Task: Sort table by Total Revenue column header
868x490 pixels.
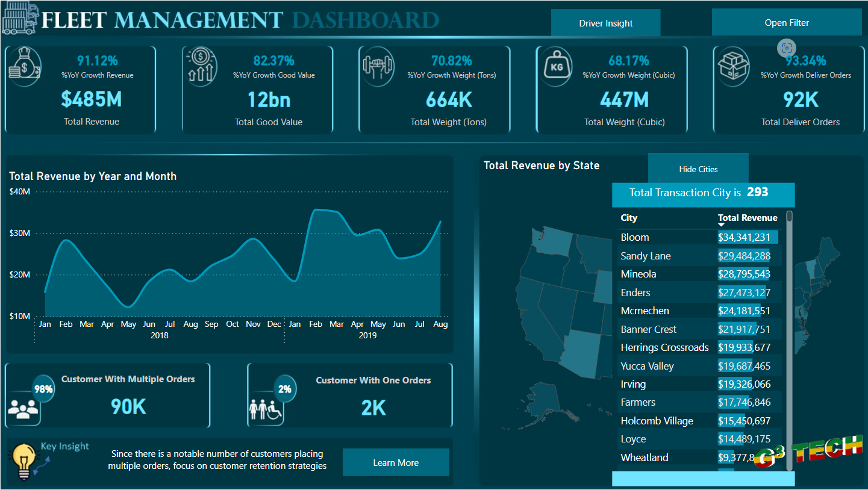Action: (748, 218)
